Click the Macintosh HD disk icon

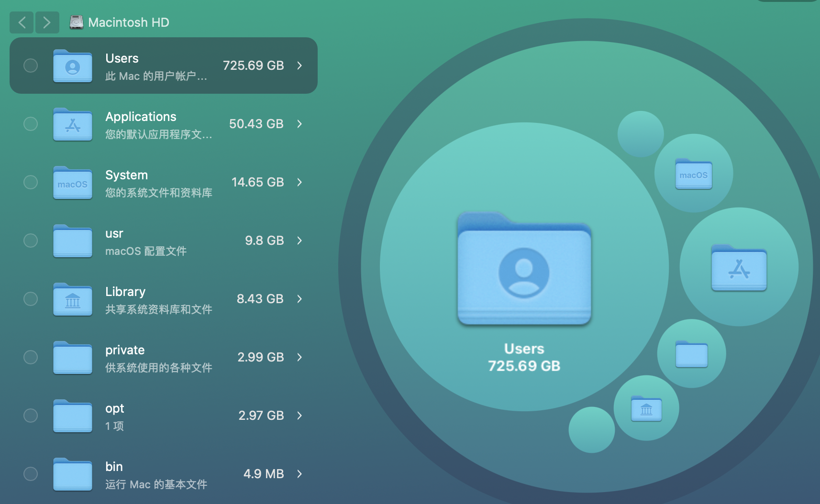[x=76, y=22]
